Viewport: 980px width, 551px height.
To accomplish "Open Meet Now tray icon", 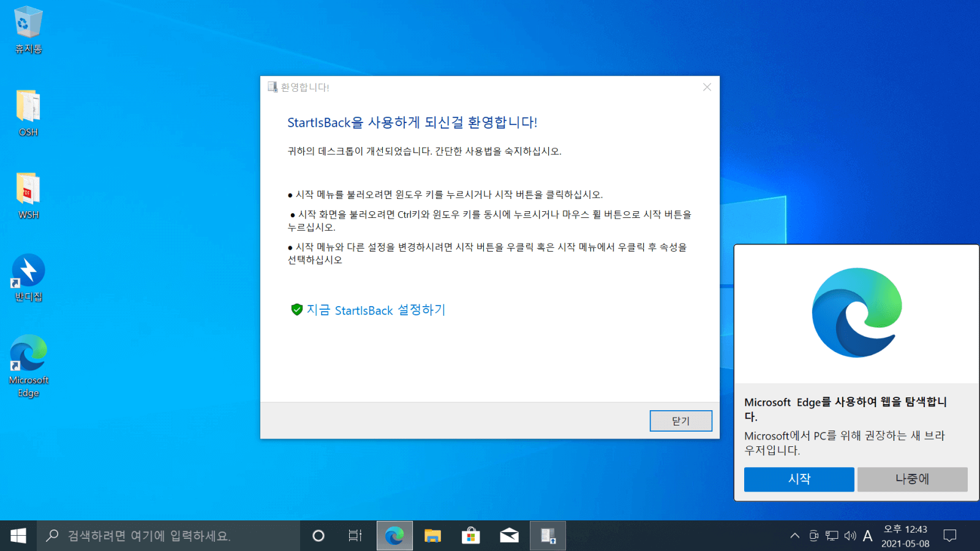I will (x=813, y=536).
